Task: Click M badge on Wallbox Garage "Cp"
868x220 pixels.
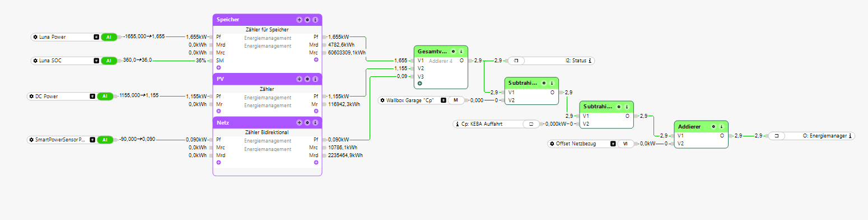Action: coord(456,100)
